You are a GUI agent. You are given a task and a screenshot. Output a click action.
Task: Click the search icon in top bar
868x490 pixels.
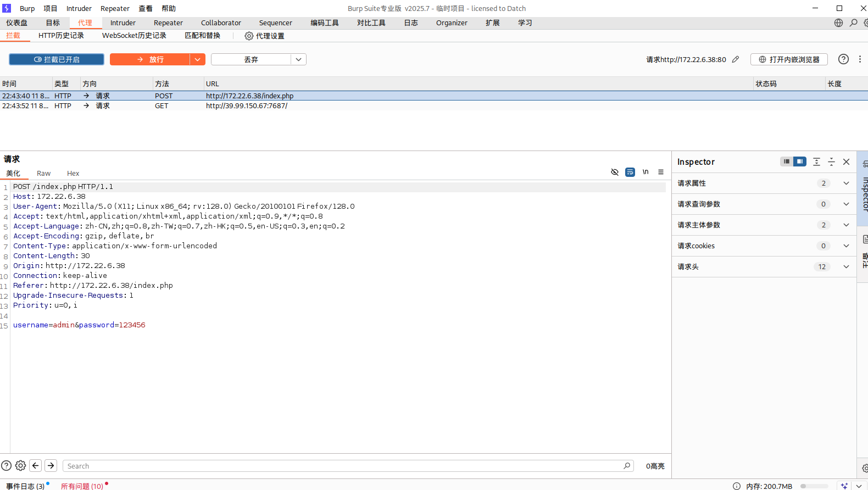point(853,23)
